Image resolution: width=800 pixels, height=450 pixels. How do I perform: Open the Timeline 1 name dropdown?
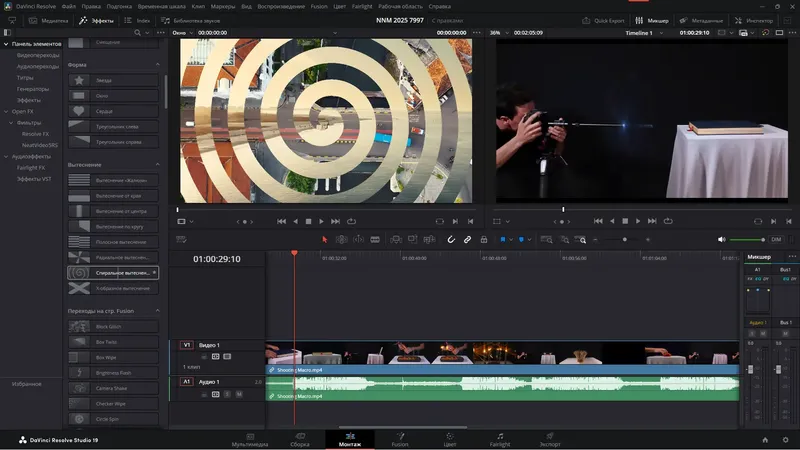644,33
